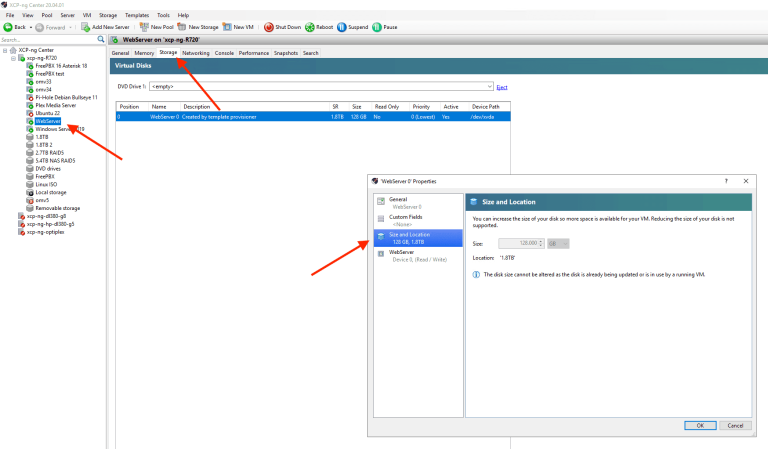This screenshot has width=768, height=449.
Task: Click the New VM toolbar icon
Action: (227, 27)
